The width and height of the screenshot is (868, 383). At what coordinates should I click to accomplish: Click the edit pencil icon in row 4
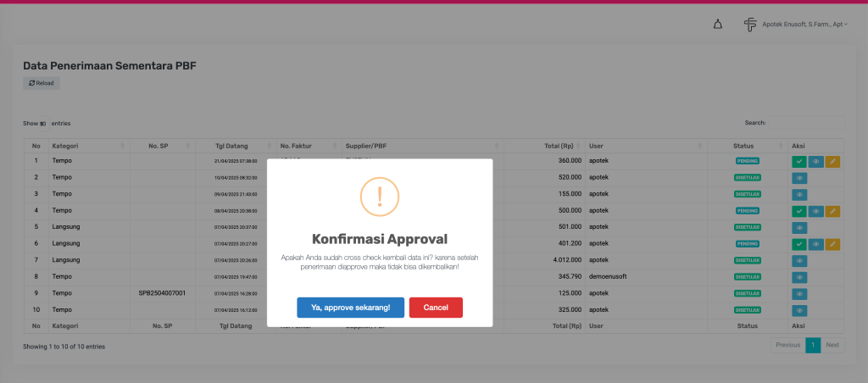(832, 211)
